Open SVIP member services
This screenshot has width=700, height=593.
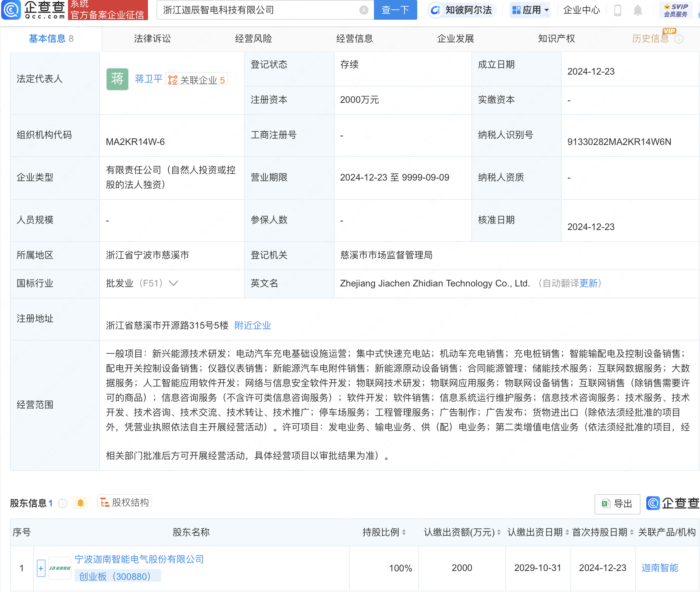click(676, 10)
